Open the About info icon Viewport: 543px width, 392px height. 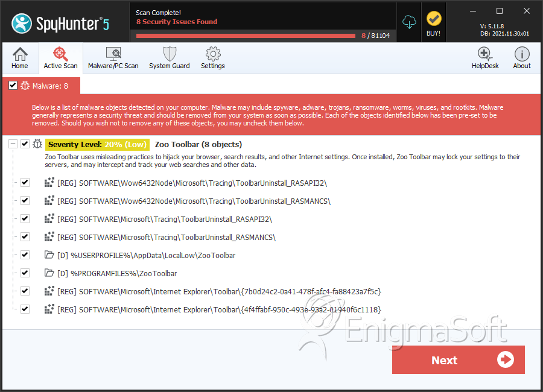point(522,58)
